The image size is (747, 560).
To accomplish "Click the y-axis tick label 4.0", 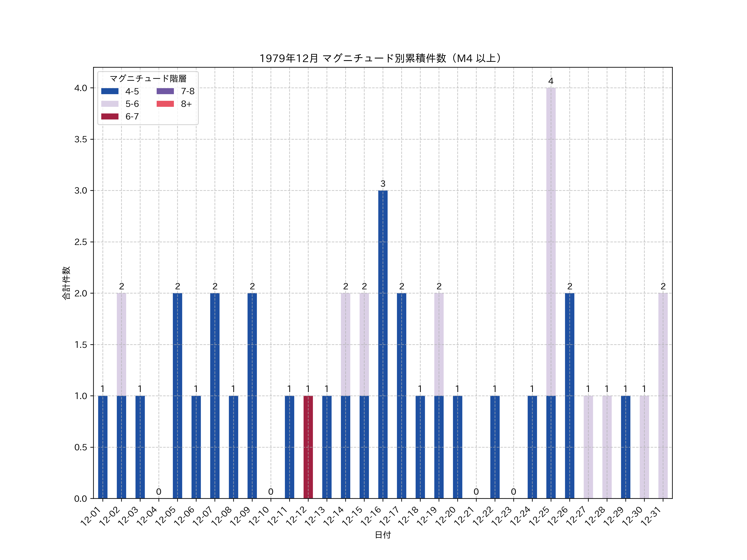I will (80, 88).
